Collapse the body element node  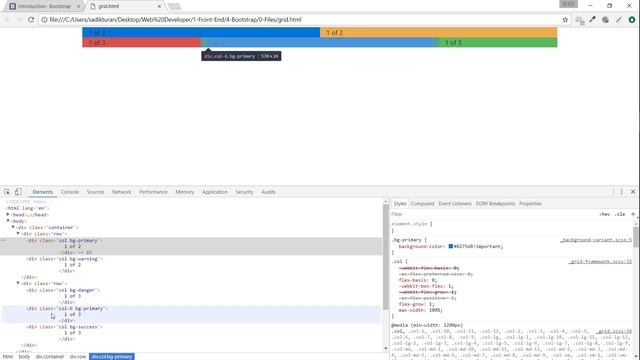tap(8, 221)
